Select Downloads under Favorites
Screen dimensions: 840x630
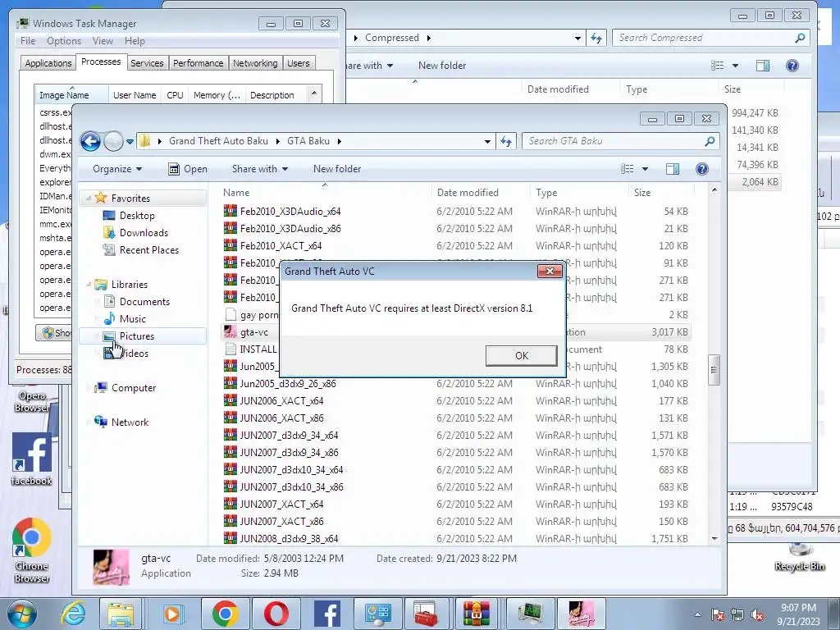(144, 232)
